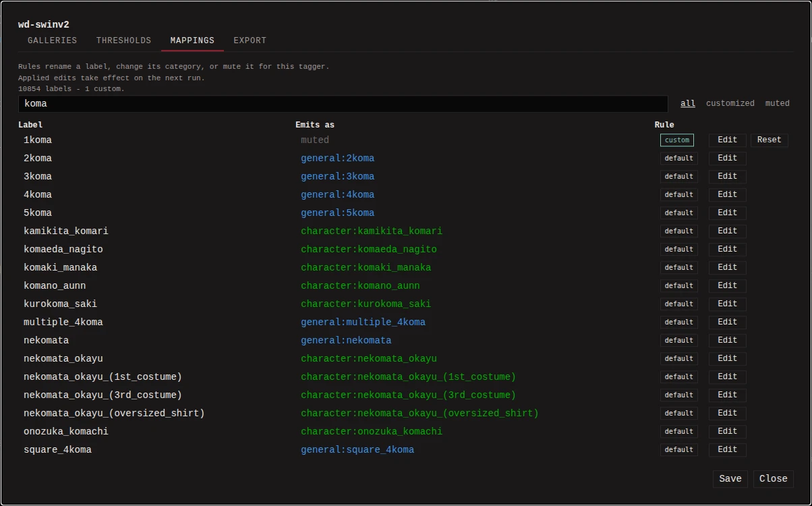Open the THRESHOLDS tab

point(123,40)
